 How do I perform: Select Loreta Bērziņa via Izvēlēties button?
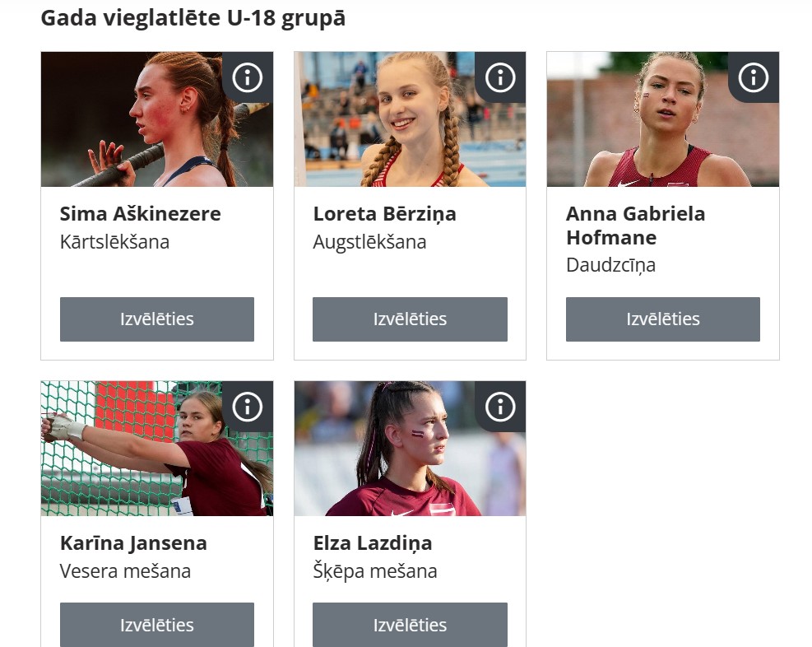(410, 319)
